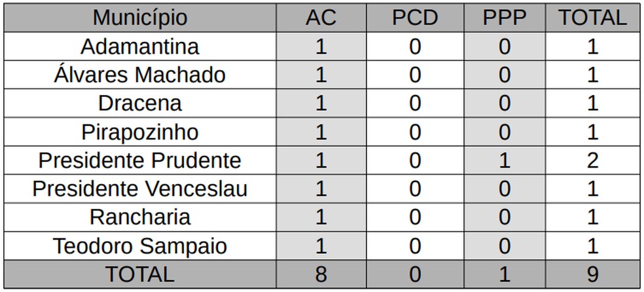The height and width of the screenshot is (292, 644).
Task: Select the PCD total in bottom row
Action: pyautogui.click(x=414, y=274)
